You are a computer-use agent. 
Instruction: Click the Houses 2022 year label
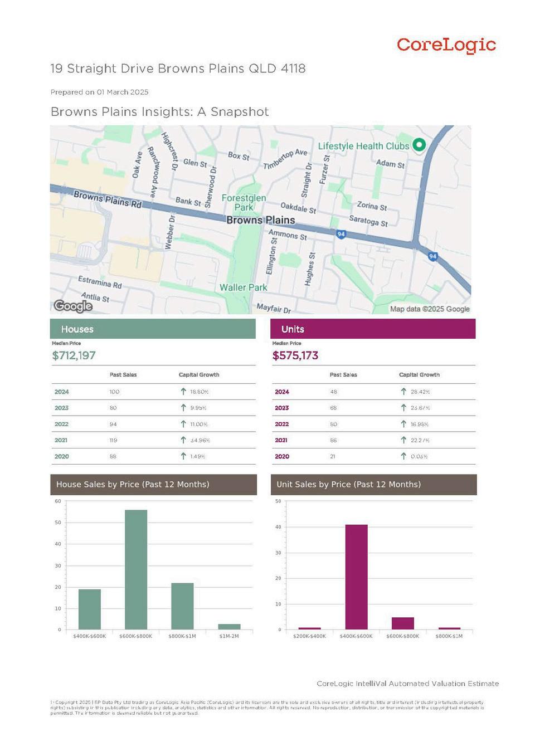[x=61, y=424]
